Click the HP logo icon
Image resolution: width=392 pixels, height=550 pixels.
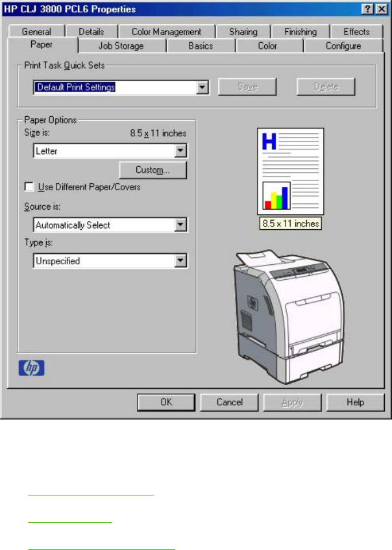[32, 368]
